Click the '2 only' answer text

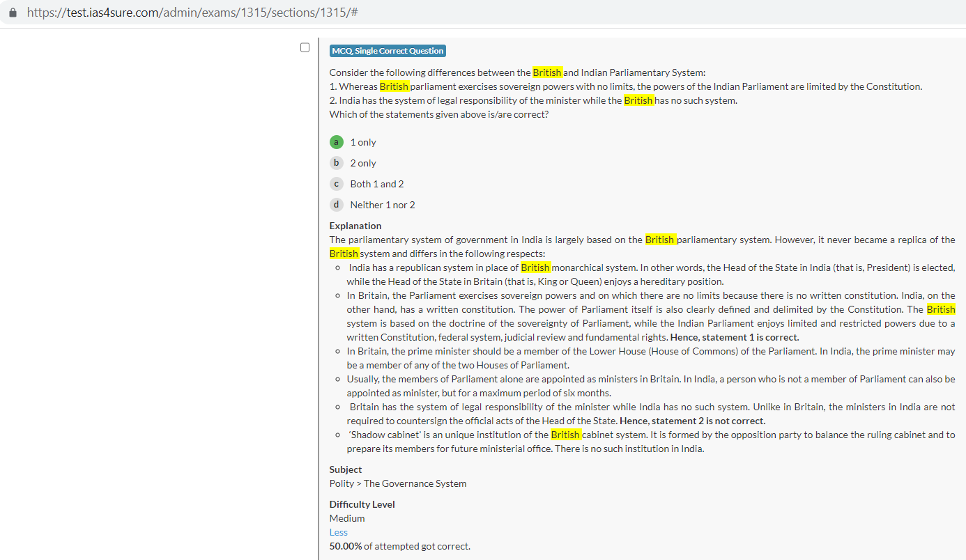(x=363, y=163)
